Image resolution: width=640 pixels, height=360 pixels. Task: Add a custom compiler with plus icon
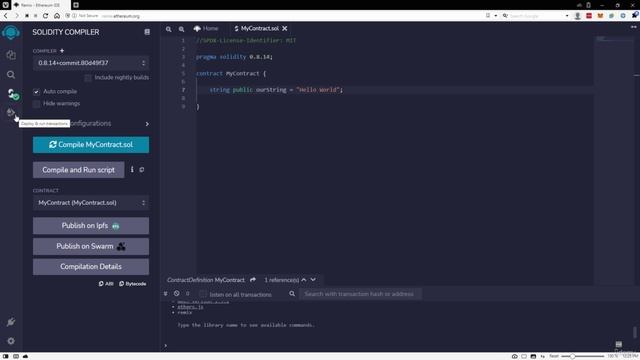click(62, 51)
